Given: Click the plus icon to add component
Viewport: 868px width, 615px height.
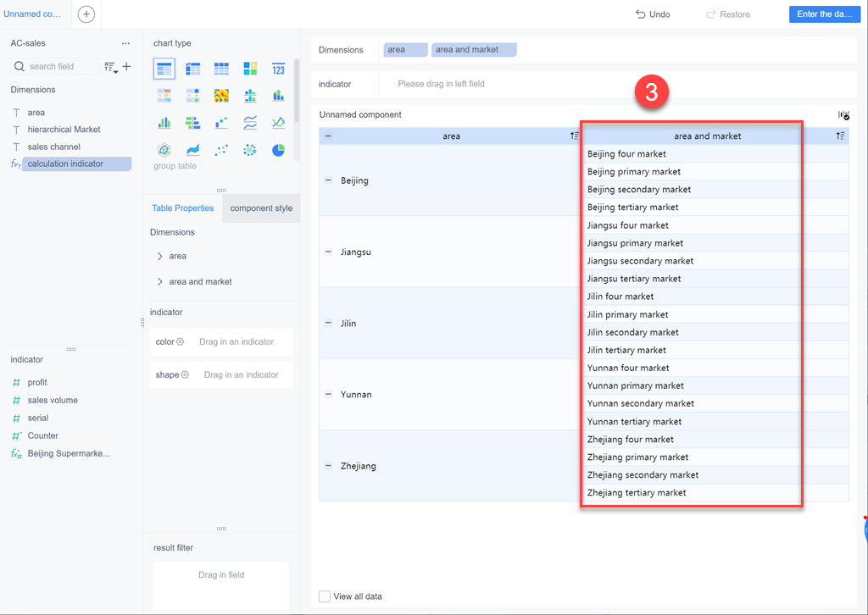Looking at the screenshot, I should coord(86,14).
